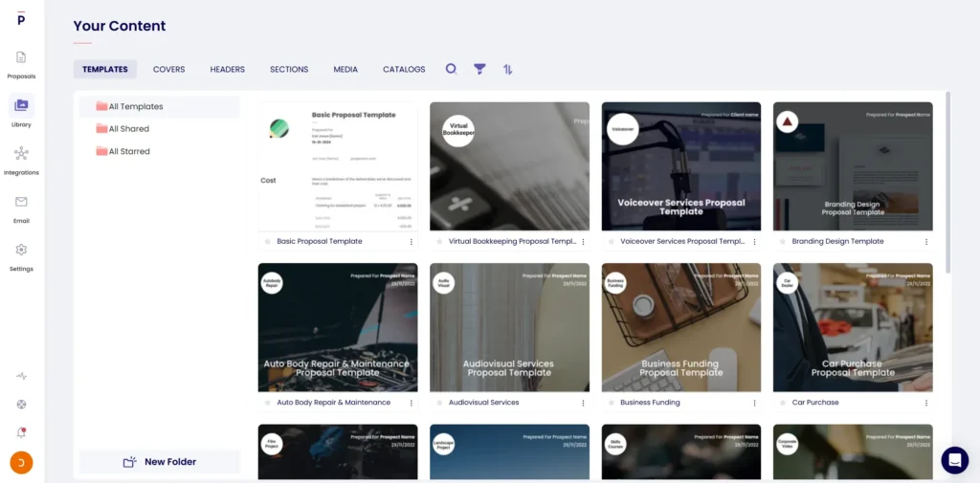Open the chat support bubble
This screenshot has height=483, width=980.
pyautogui.click(x=954, y=460)
